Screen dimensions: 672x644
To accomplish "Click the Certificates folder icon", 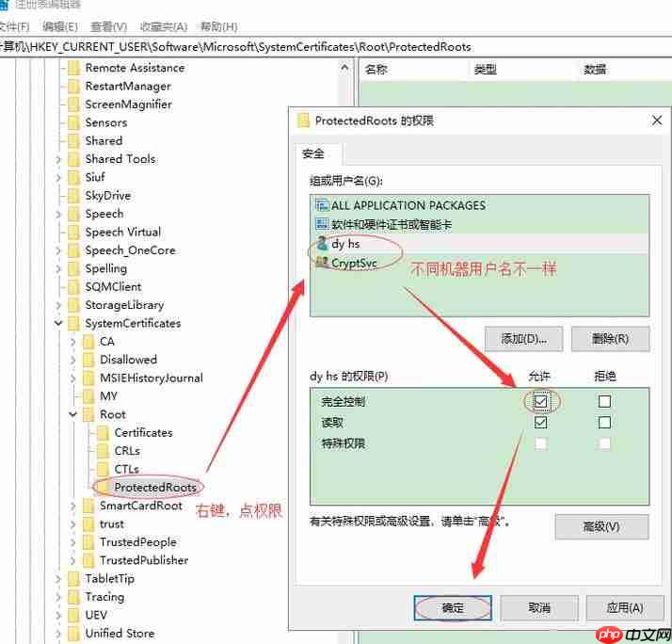I will coord(103,433).
